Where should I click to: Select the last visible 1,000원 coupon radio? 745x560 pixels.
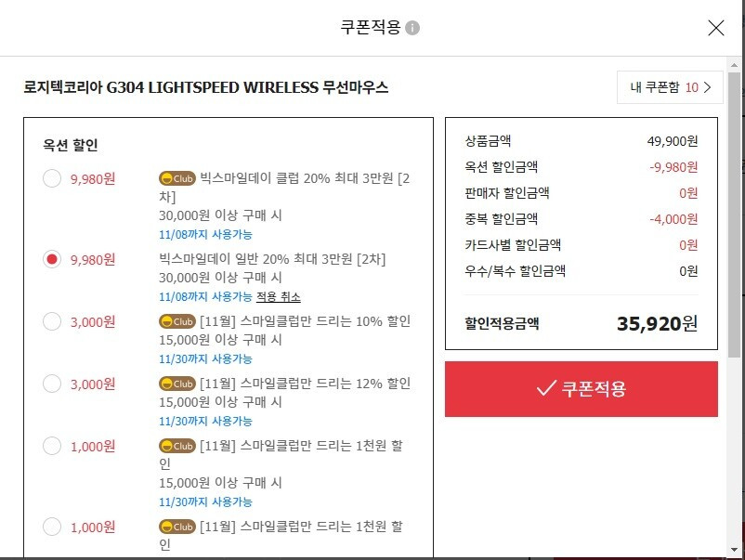tap(52, 527)
